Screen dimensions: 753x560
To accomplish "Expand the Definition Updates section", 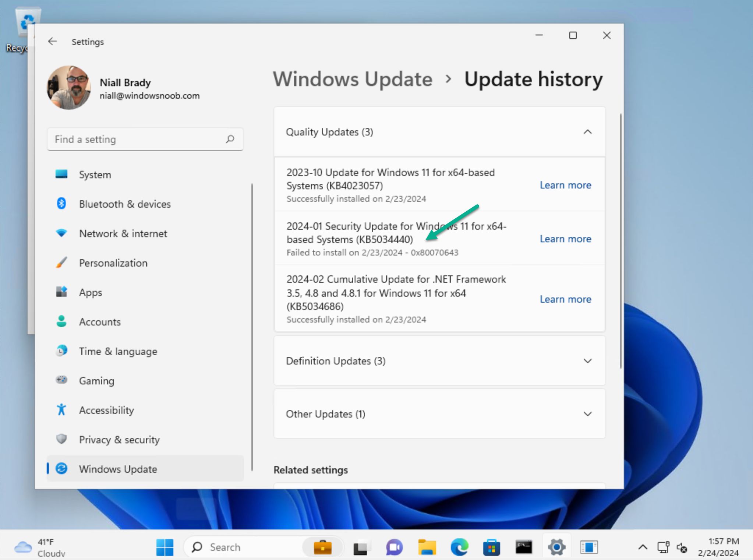I will (x=588, y=361).
